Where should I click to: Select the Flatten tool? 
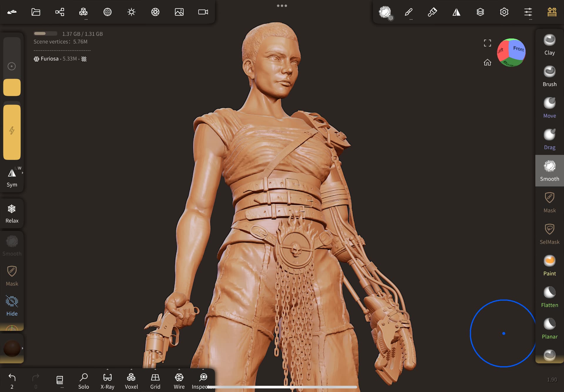(x=550, y=297)
